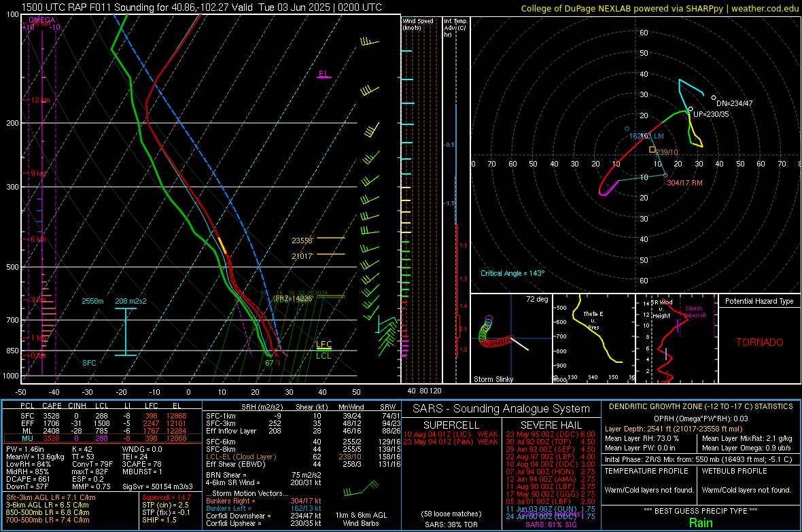Click the '500' pressure level label
Viewport: 802px width, 532px height.
(x=12, y=267)
